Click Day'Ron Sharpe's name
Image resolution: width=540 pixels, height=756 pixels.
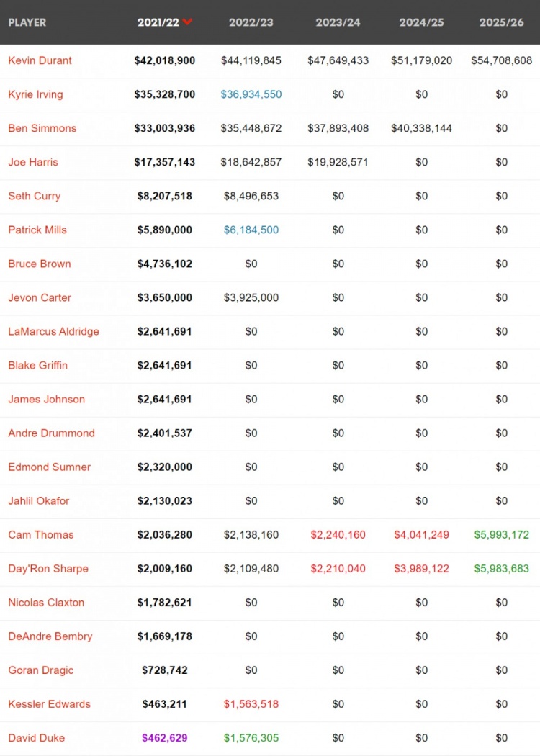click(48, 568)
